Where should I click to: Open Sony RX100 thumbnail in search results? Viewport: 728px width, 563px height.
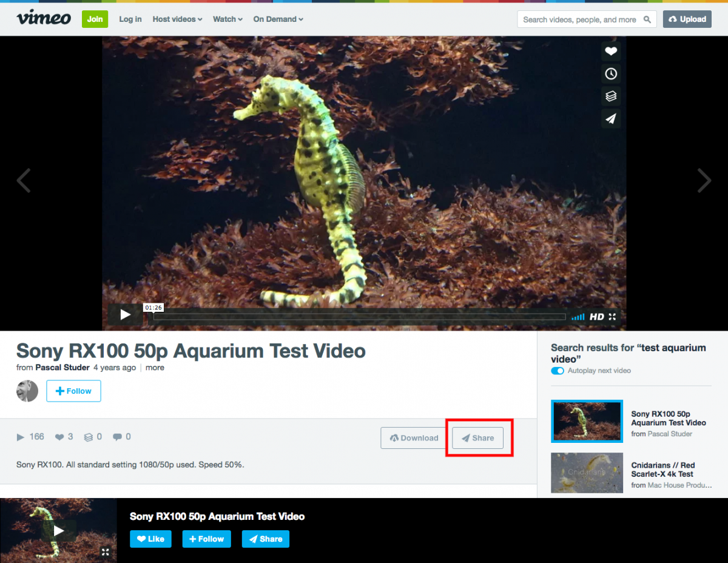coord(587,422)
